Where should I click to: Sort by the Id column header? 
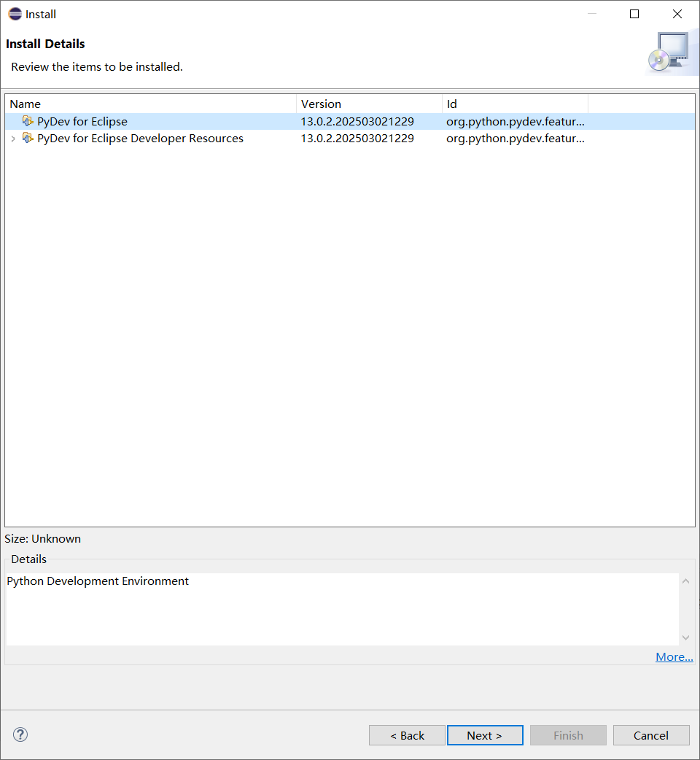pos(515,104)
